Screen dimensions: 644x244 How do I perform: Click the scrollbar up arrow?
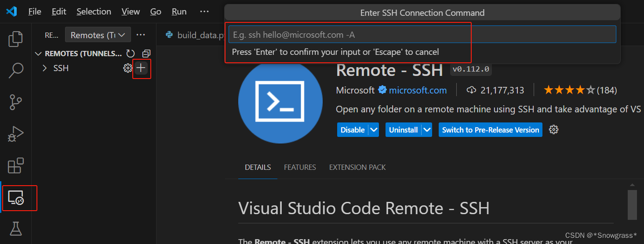pyautogui.click(x=632, y=185)
